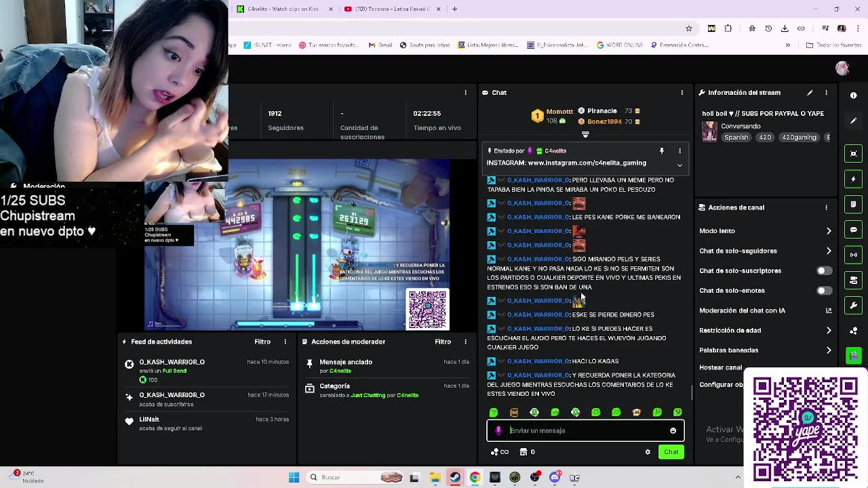Open Chrome downloads icon
Viewport: 868px width, 488px height.
pyautogui.click(x=785, y=28)
